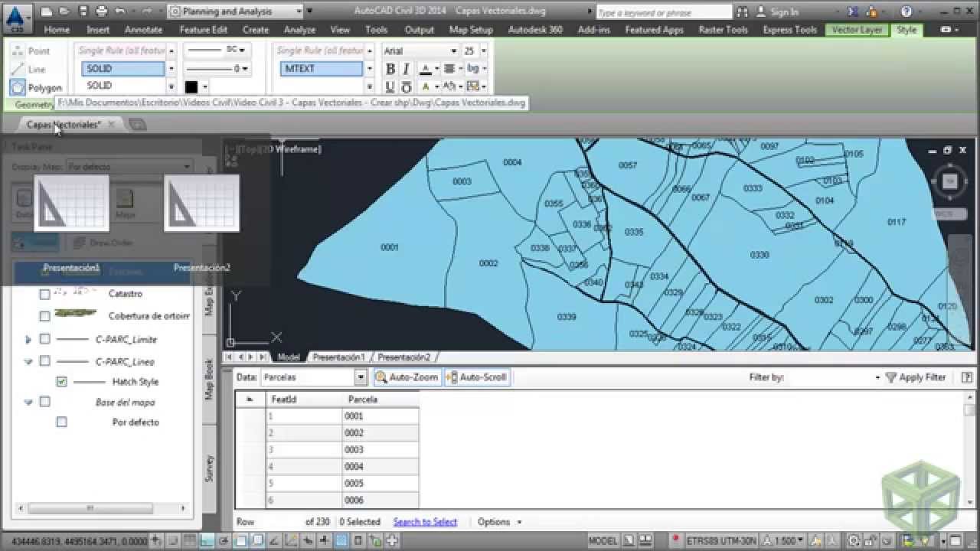Screen dimensions: 980x551
Task: Click the FeatId column header
Action: tap(304, 399)
